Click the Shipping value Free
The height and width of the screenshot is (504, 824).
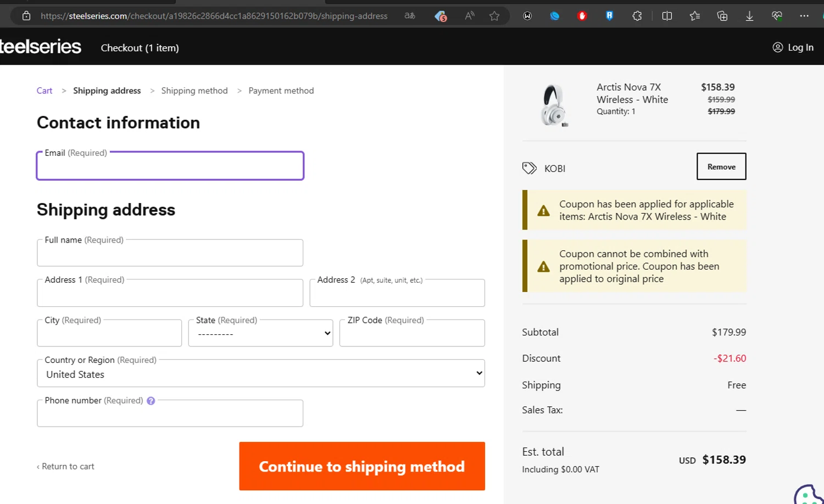coord(737,385)
